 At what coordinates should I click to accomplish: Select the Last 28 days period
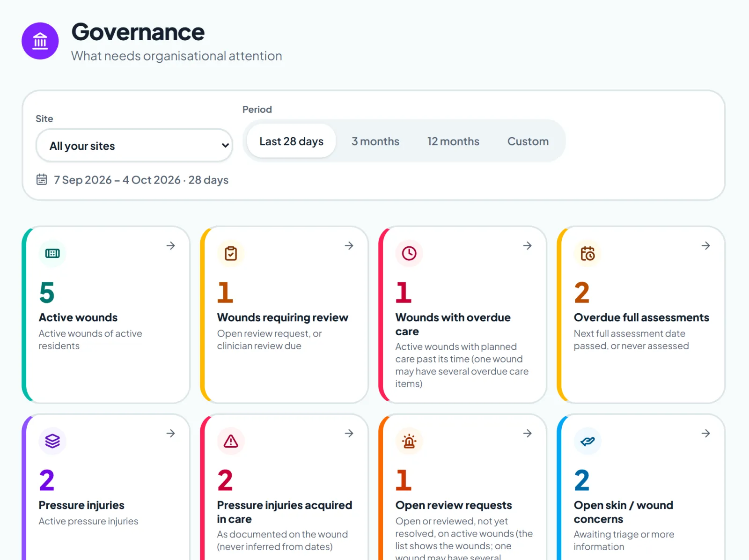[x=291, y=141]
